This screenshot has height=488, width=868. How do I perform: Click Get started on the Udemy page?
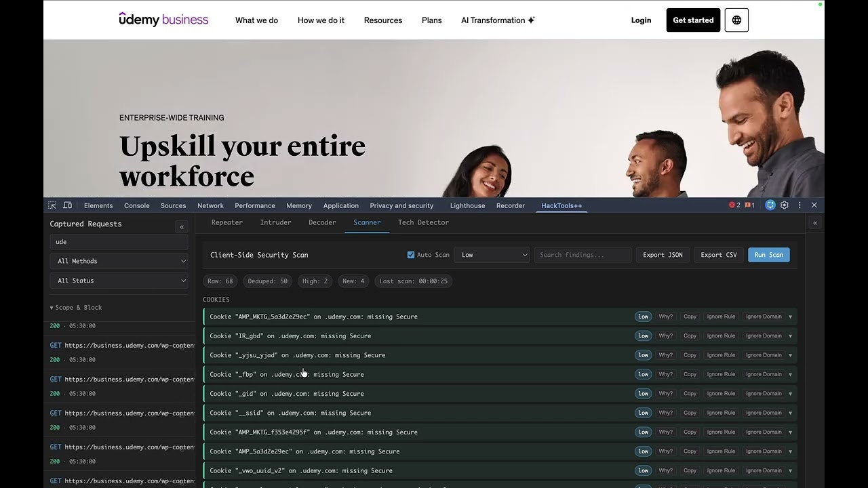[693, 20]
